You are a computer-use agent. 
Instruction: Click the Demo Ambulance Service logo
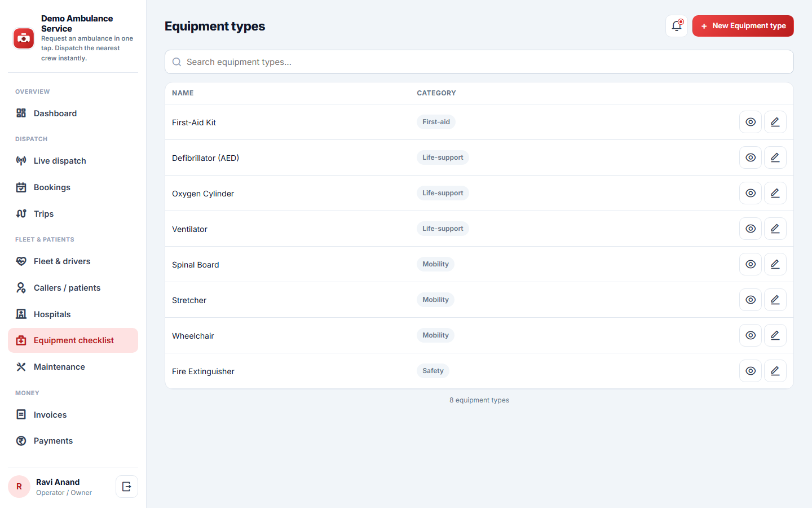(24, 38)
